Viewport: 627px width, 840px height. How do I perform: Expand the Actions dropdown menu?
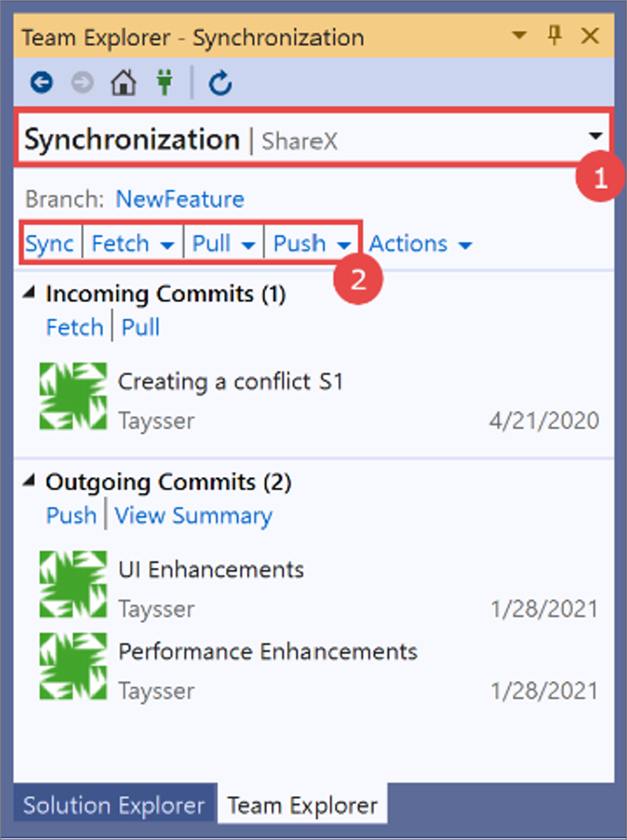click(x=421, y=244)
